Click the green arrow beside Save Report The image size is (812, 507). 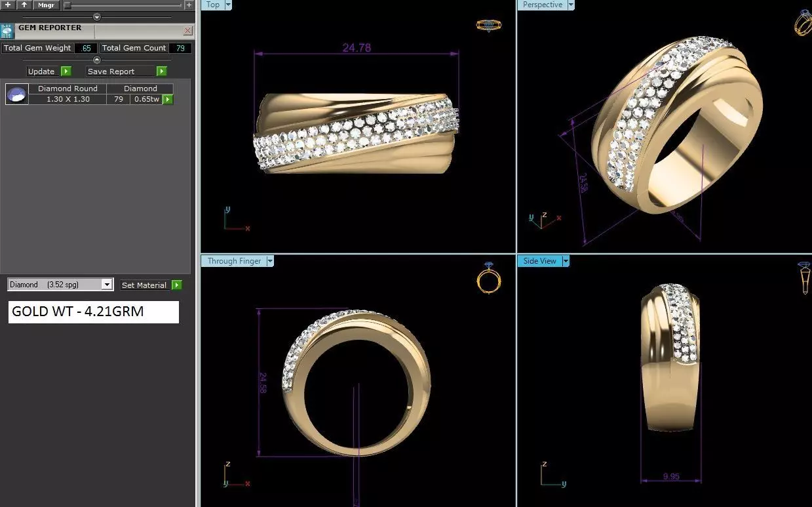pyautogui.click(x=162, y=71)
